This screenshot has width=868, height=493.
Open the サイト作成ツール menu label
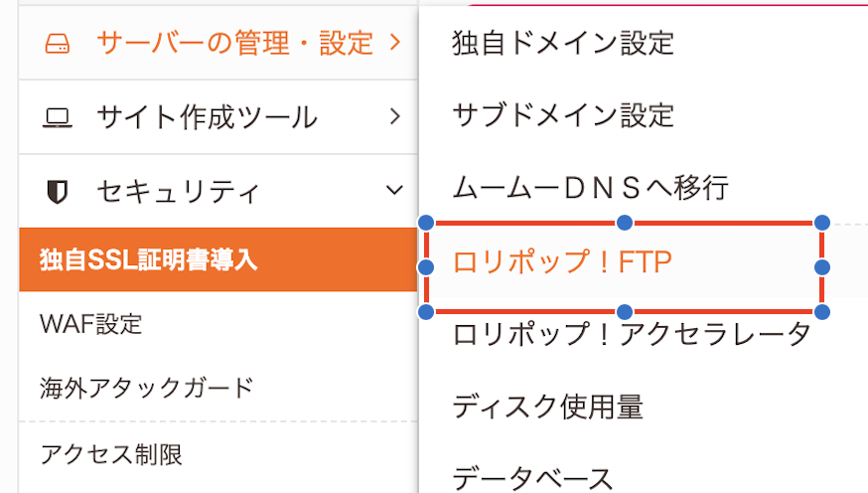click(207, 117)
